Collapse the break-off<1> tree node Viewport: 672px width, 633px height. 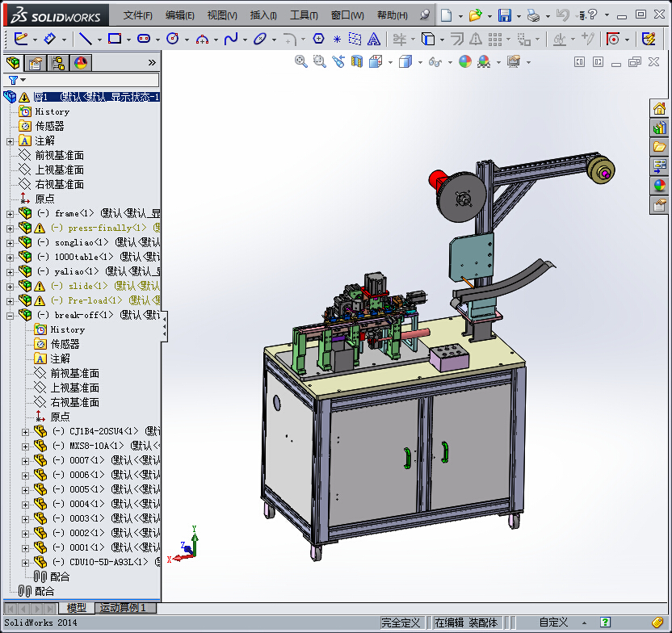[x=10, y=316]
